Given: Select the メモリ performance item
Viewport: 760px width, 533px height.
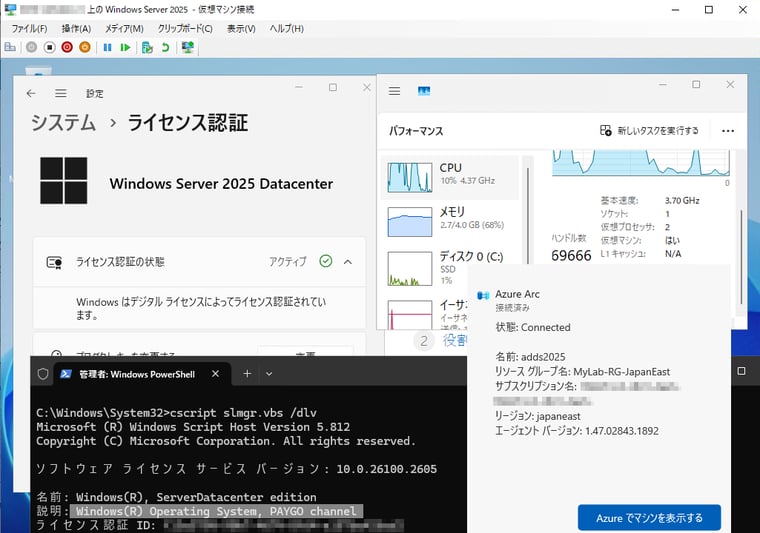Looking at the screenshot, I should point(449,221).
